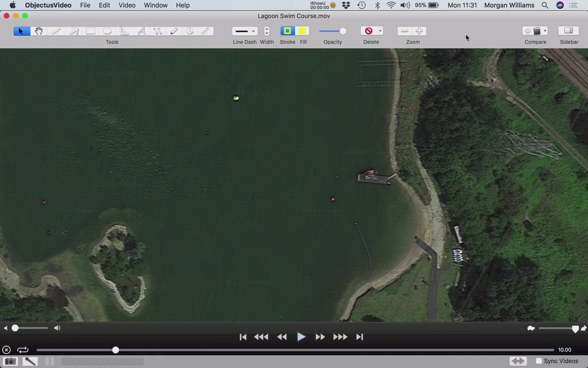Choose the rectangle shape tool
Viewport: 588px width, 368px height.
(x=90, y=31)
